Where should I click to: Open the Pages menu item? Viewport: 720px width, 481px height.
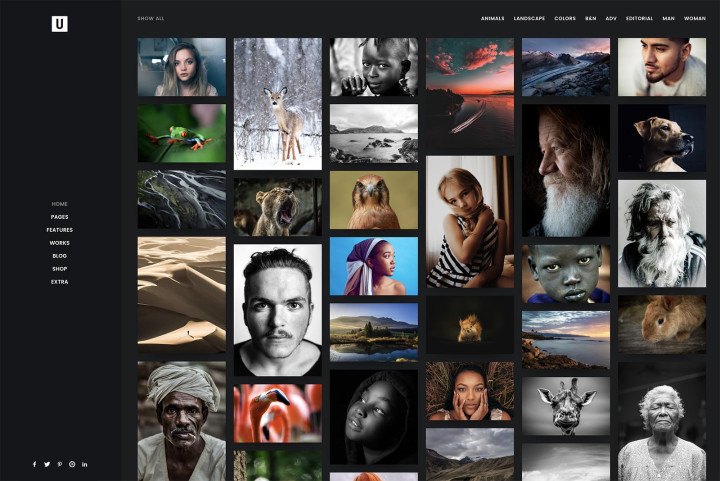coord(60,217)
